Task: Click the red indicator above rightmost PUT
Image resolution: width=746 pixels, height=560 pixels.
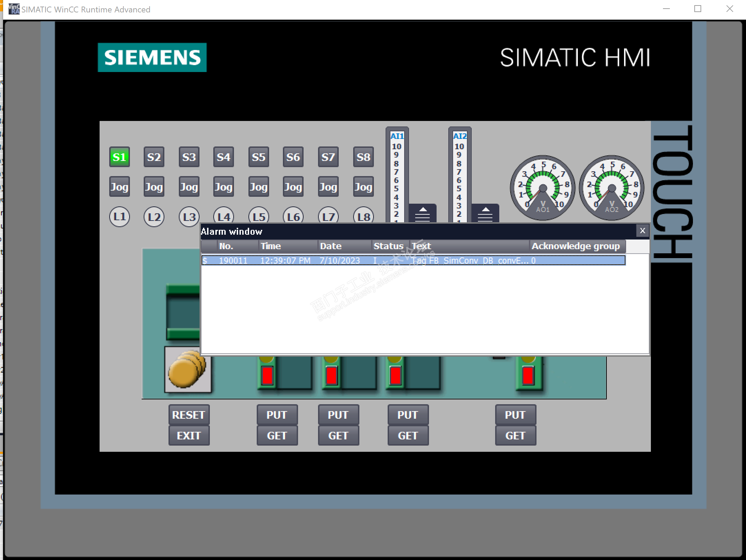Action: 528,375
